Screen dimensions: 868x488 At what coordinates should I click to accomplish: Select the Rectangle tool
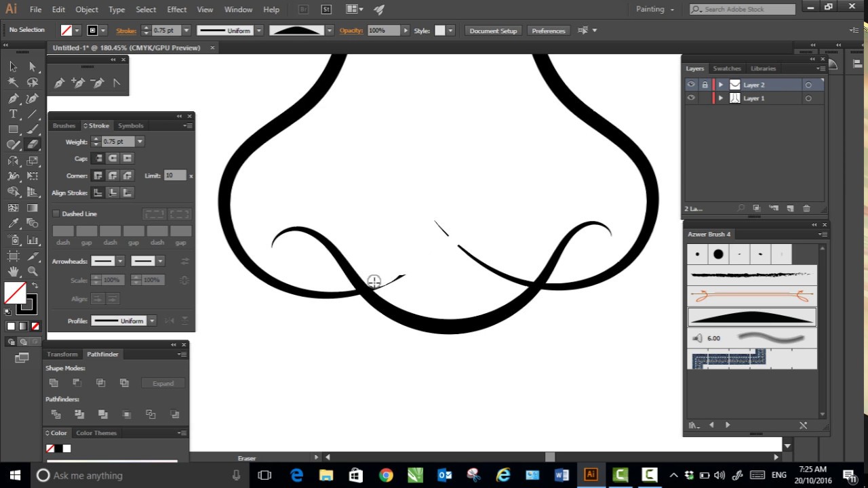tap(13, 129)
